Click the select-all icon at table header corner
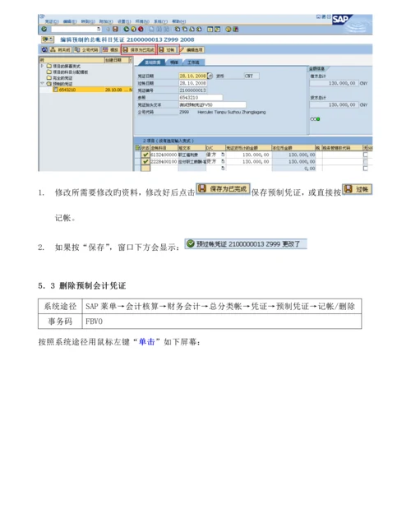 137,148
